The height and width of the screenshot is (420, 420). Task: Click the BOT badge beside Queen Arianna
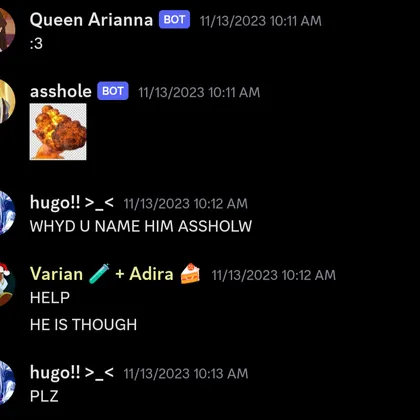(x=174, y=20)
